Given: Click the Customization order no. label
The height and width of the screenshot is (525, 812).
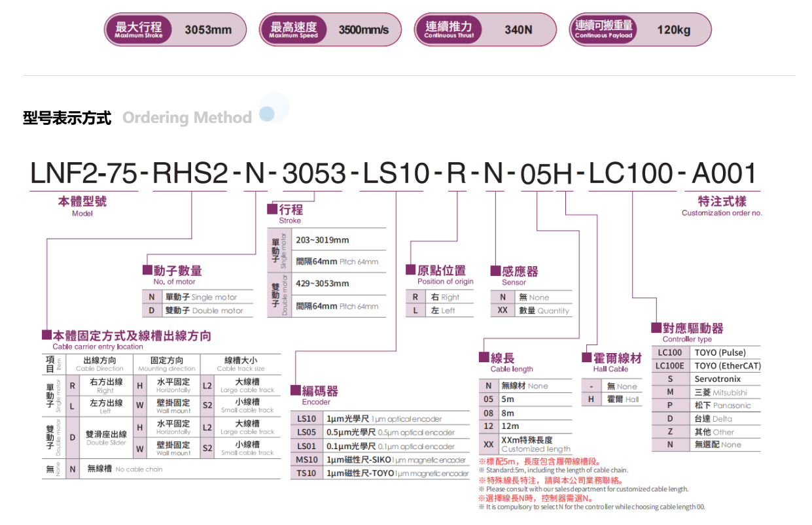Looking at the screenshot, I should (x=722, y=213).
